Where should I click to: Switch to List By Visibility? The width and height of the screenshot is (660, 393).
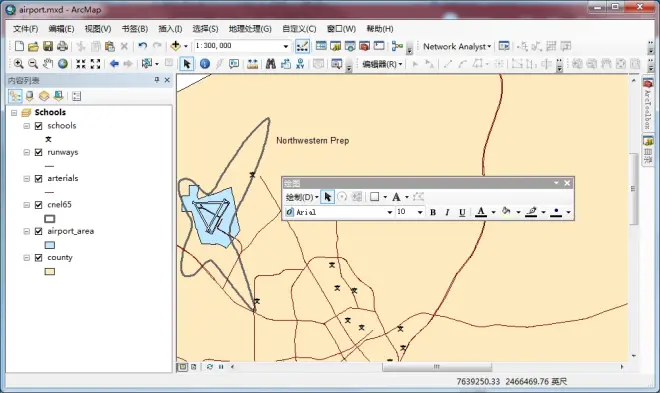(x=44, y=96)
